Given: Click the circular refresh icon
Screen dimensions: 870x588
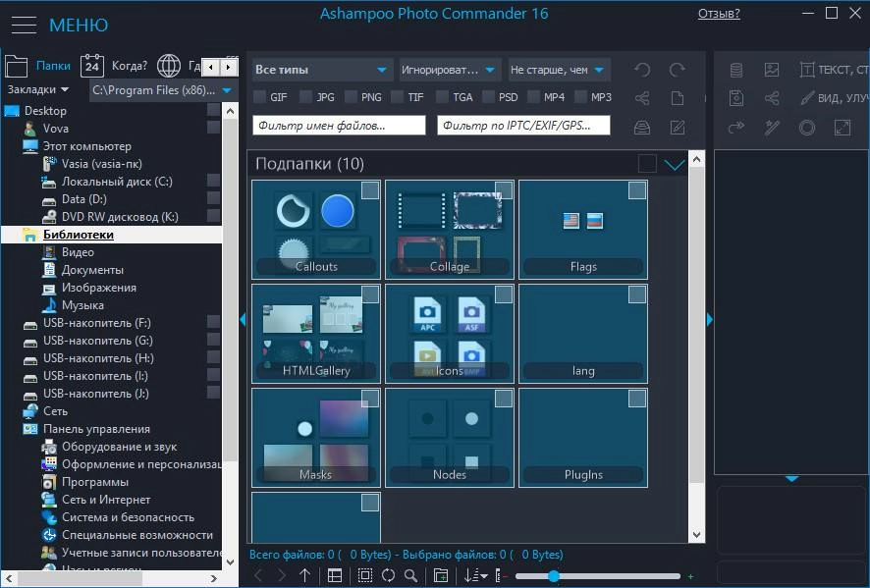Looking at the screenshot, I should [389, 576].
